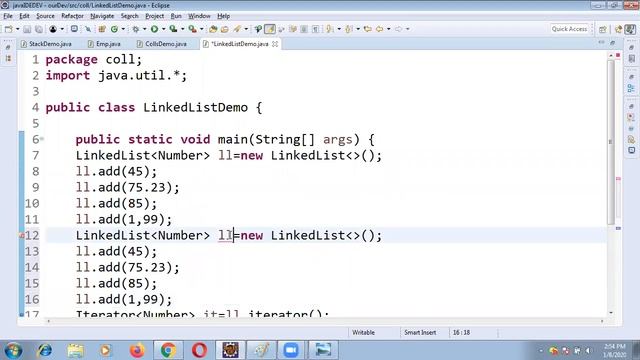
Task: Click the Search flashlight icon
Action: coord(237,29)
